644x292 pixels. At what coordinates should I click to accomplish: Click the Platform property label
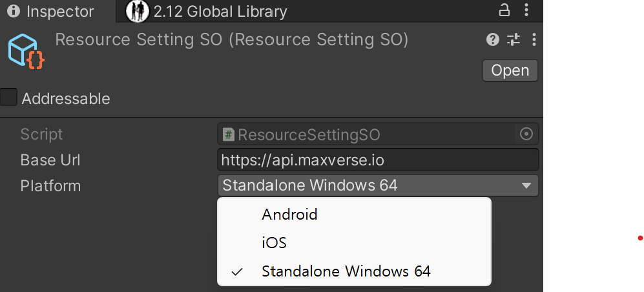50,185
